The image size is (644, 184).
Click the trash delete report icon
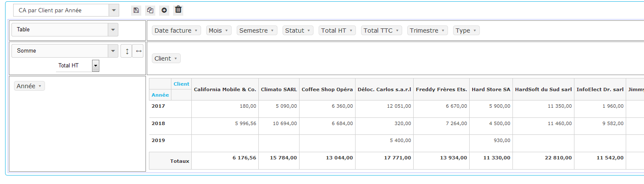click(x=178, y=10)
